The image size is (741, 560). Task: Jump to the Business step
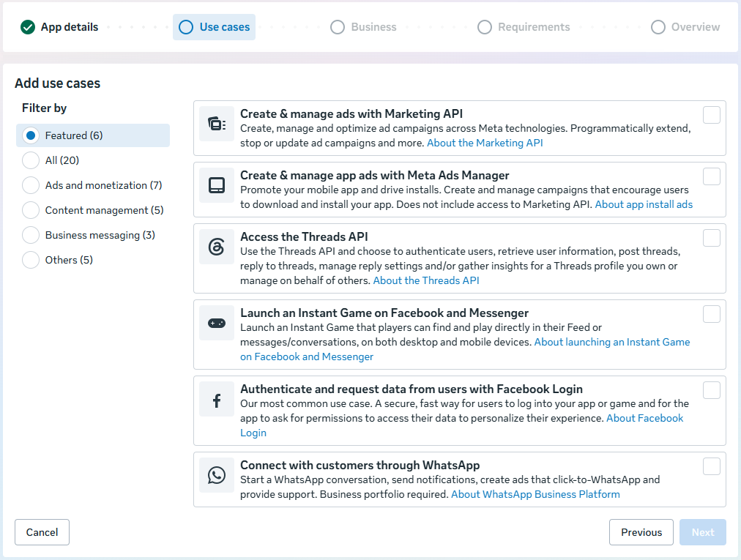[363, 27]
